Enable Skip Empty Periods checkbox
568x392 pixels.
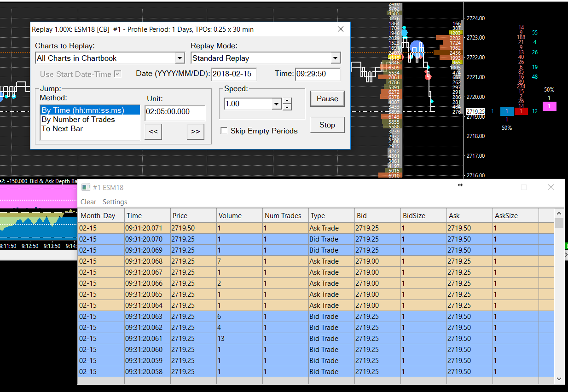coord(224,131)
